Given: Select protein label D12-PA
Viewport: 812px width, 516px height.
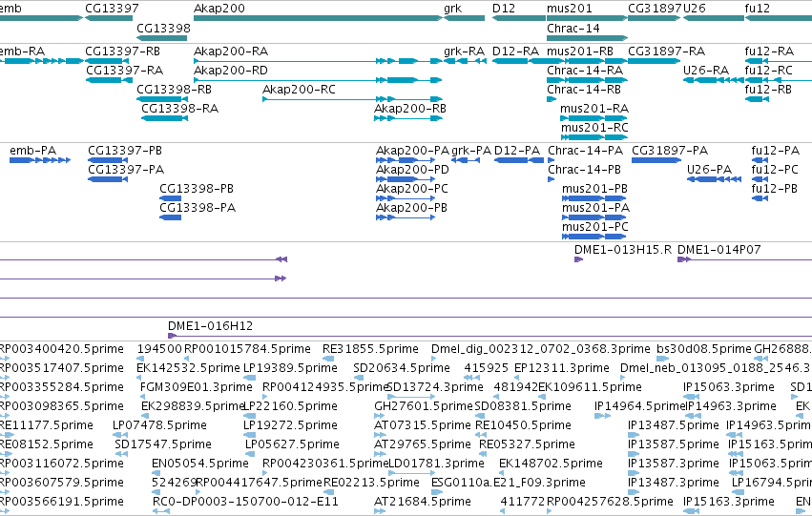Looking at the screenshot, I should tap(517, 151).
